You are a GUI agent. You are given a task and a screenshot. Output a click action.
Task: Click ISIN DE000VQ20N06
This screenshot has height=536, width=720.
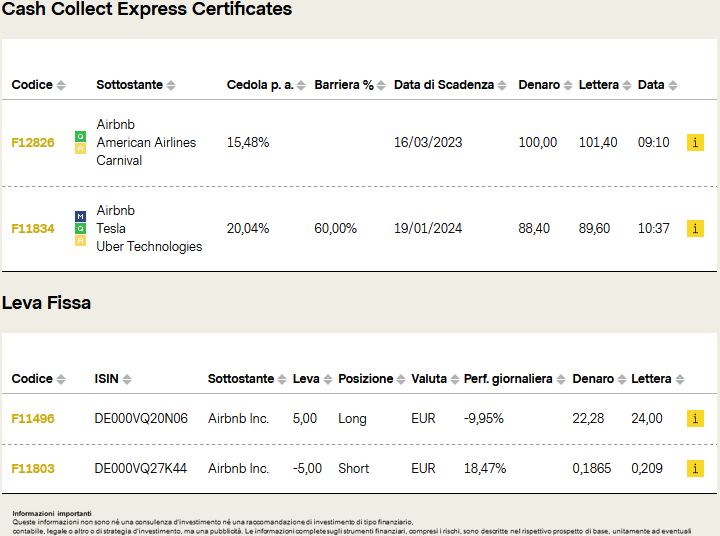[141, 418]
